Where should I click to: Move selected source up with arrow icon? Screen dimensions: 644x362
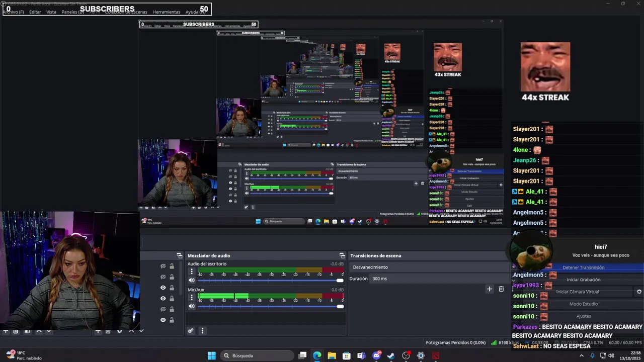131,331
